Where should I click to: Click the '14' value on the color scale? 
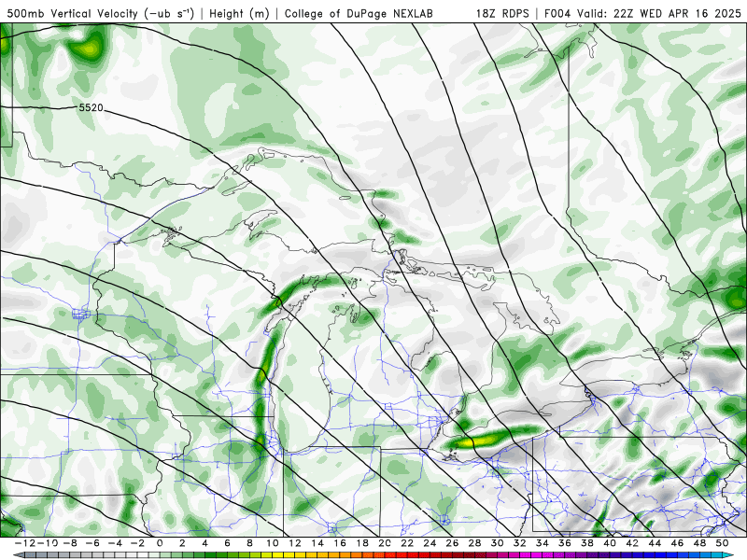point(317,543)
